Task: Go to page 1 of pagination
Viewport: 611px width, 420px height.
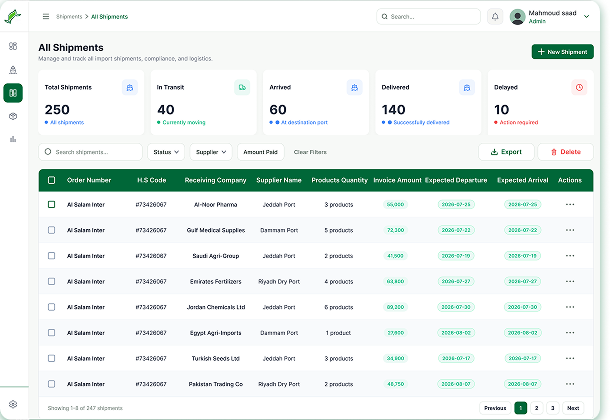Action: (x=521, y=408)
